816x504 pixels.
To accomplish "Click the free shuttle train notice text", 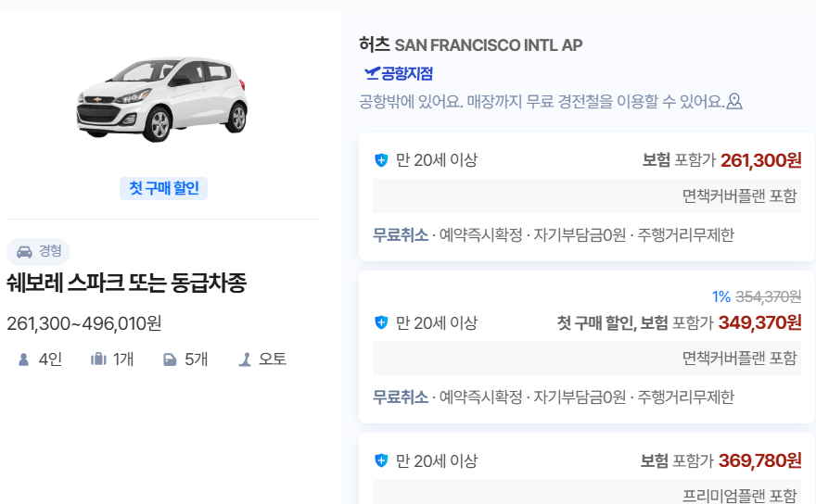I will coord(542,101).
